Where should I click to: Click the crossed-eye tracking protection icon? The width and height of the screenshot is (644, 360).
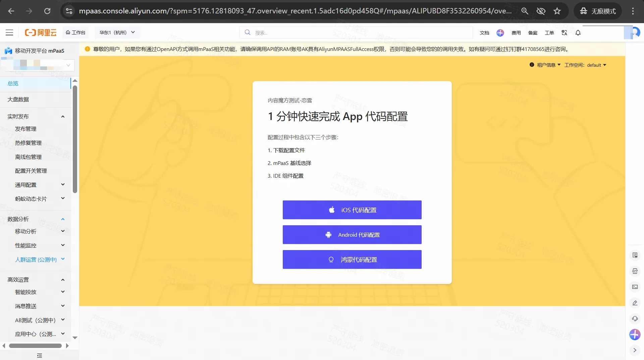(541, 11)
